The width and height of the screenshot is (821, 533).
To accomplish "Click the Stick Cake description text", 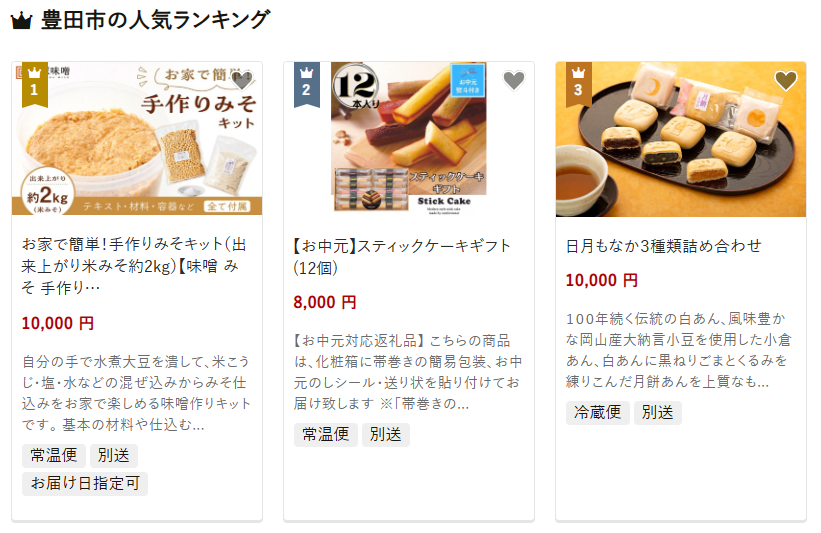I will click(x=407, y=372).
